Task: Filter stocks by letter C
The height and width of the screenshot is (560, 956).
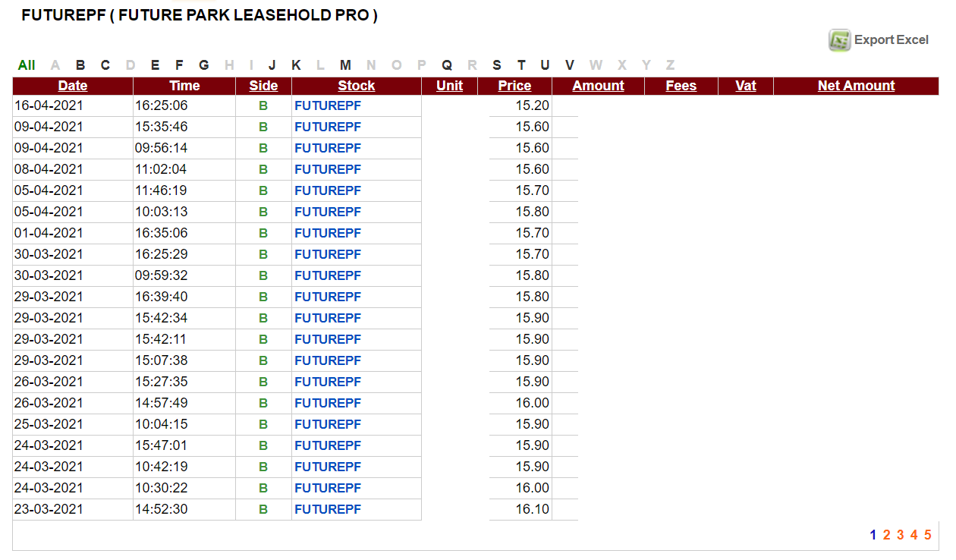Action: click(105, 65)
